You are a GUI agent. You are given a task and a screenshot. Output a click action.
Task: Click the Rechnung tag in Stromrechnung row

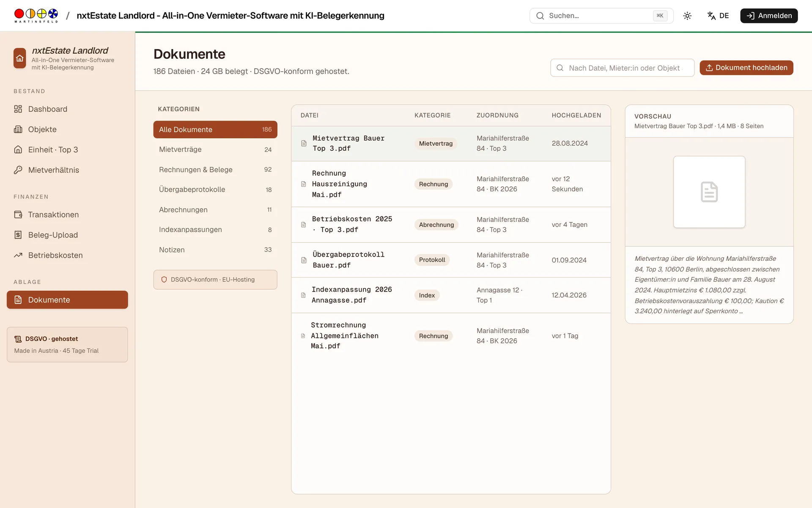(x=433, y=336)
